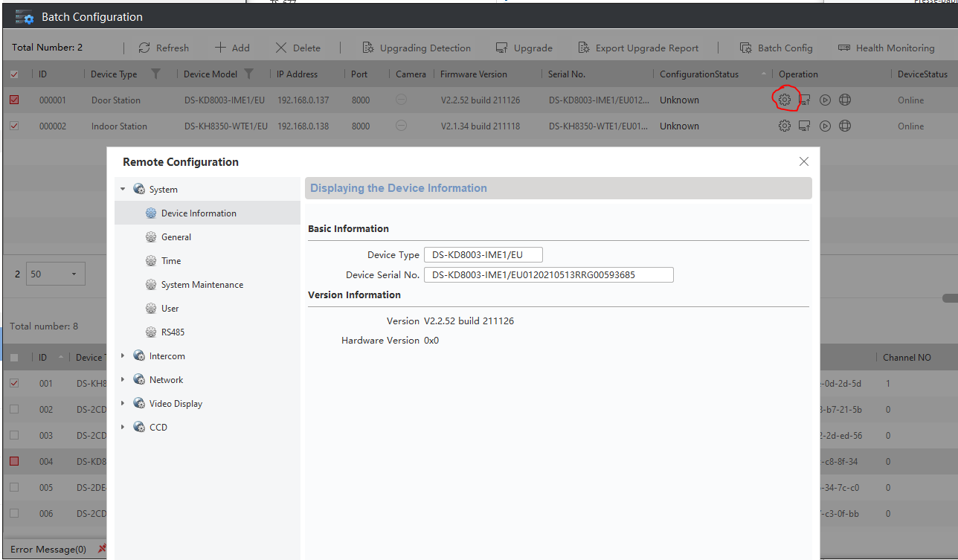Image resolution: width=958 pixels, height=560 pixels.
Task: Close the Remote Configuration dialog
Action: click(803, 161)
